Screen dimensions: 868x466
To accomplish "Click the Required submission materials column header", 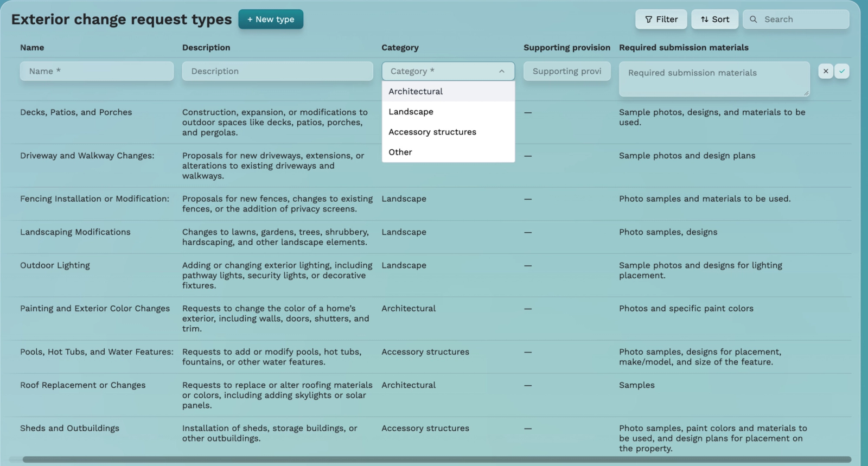I will 684,48.
